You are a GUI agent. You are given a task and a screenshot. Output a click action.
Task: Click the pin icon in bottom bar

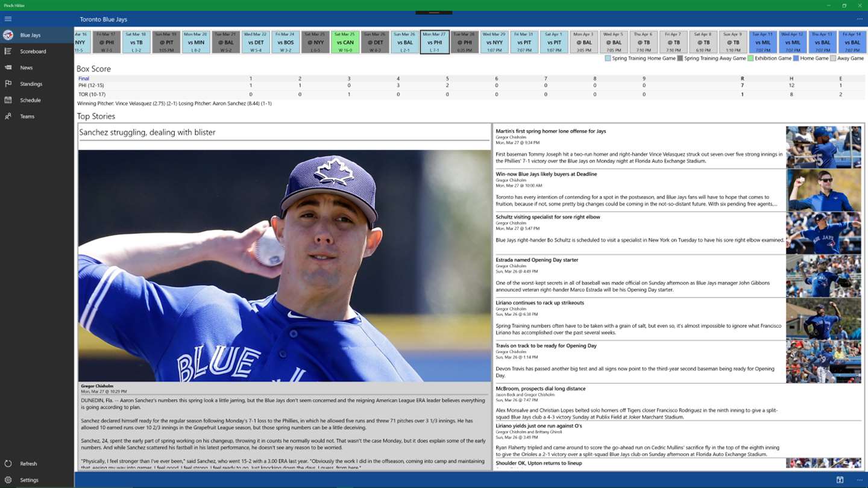coord(840,480)
